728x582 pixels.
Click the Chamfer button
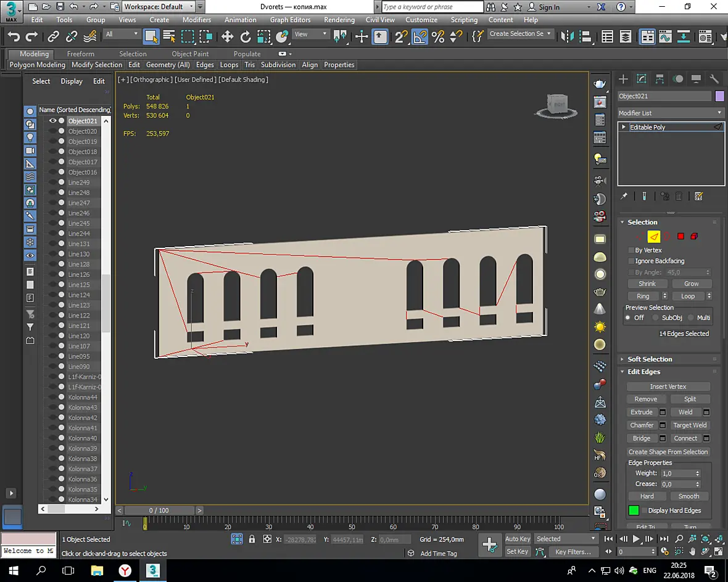(642, 425)
